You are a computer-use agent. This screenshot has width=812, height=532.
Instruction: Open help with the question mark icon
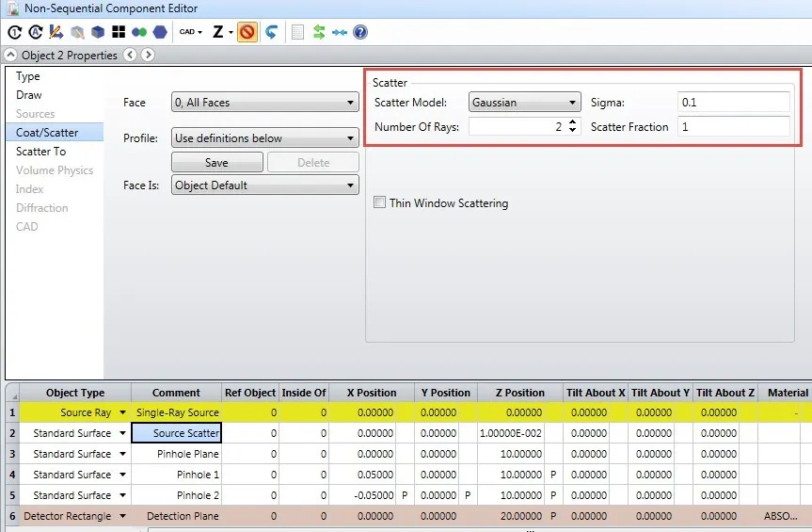(359, 32)
